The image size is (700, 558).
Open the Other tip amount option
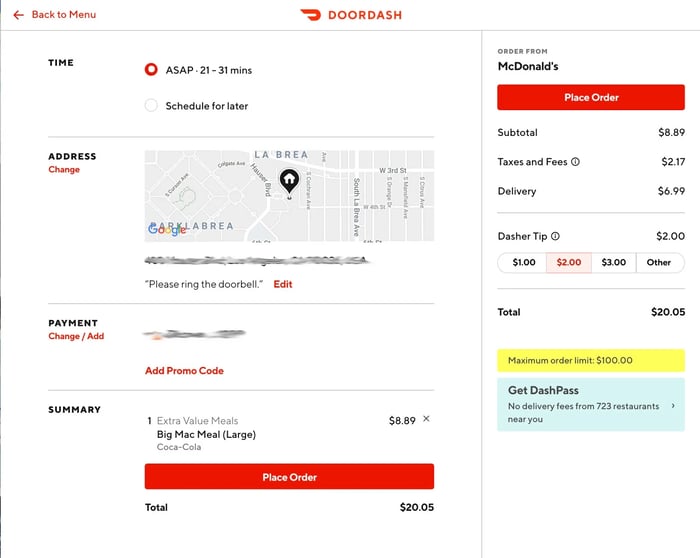[659, 262]
